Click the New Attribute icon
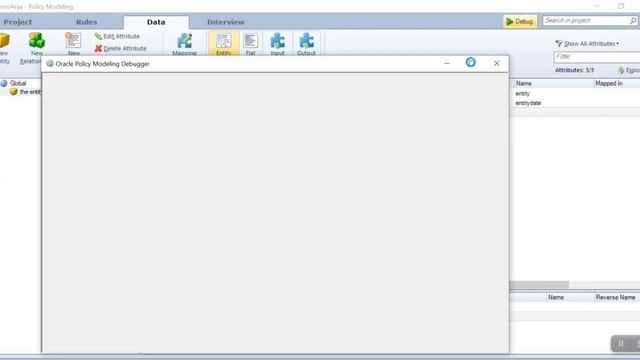The height and width of the screenshot is (360, 640). coord(73,41)
